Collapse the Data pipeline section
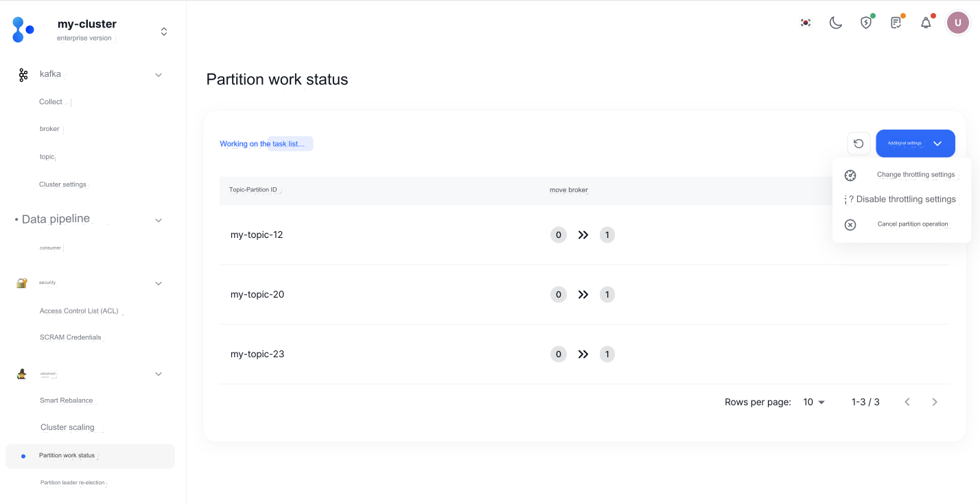980x504 pixels. point(159,220)
